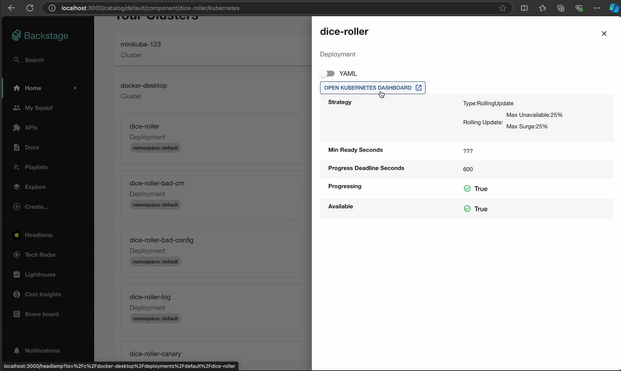The height and width of the screenshot is (371, 621).
Task: Open the Create… plus icon
Action: [x=17, y=207]
